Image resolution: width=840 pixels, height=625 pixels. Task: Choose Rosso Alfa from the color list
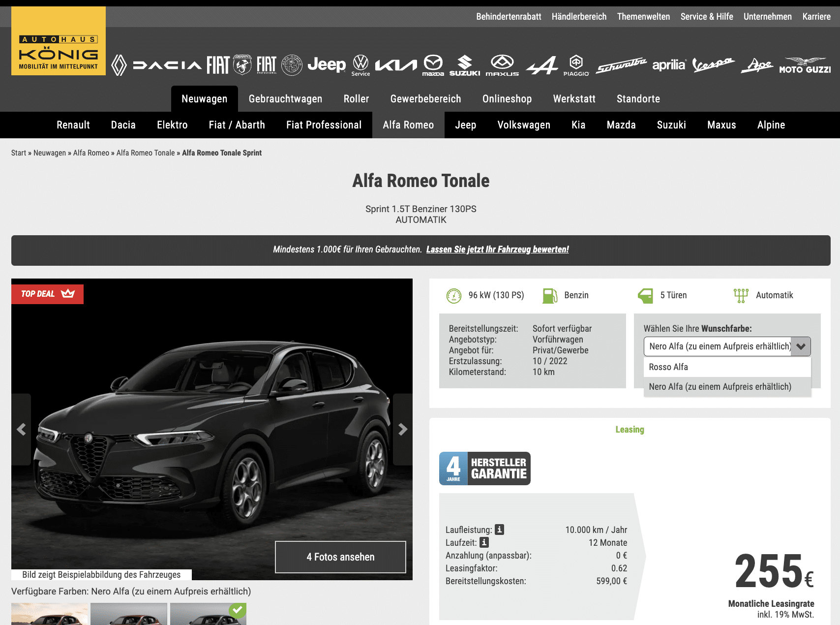tap(727, 367)
